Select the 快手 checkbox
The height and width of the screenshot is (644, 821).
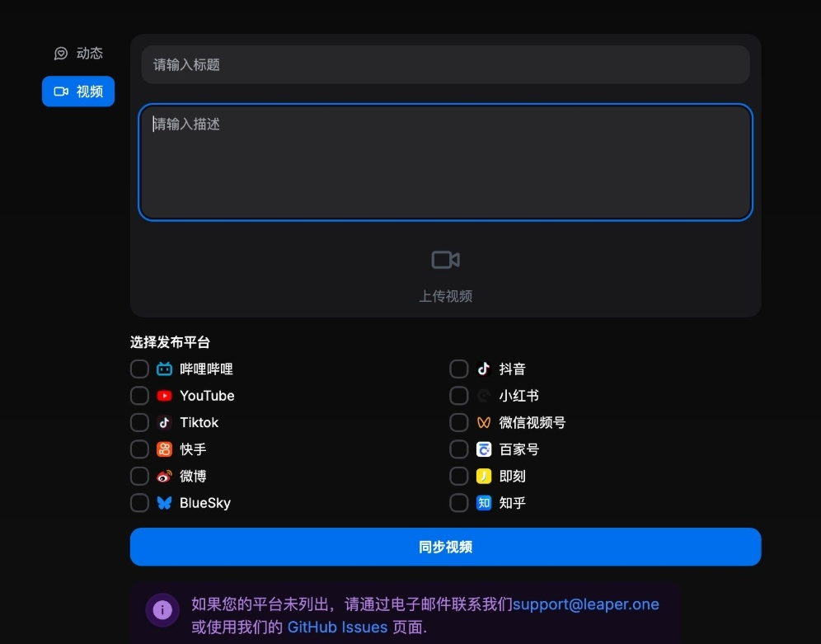[x=139, y=449]
